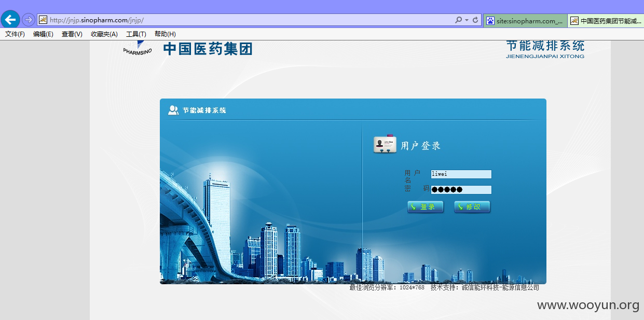Open the 帮助(H) menu
The image size is (644, 320).
(165, 34)
